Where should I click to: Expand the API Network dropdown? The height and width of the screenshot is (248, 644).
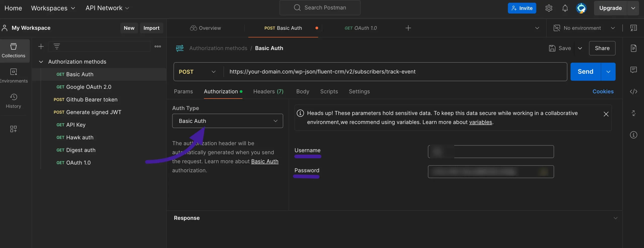(x=107, y=8)
